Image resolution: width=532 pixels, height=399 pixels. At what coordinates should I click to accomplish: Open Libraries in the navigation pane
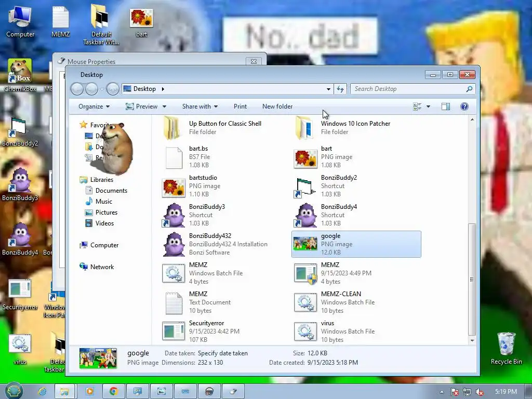pyautogui.click(x=101, y=180)
